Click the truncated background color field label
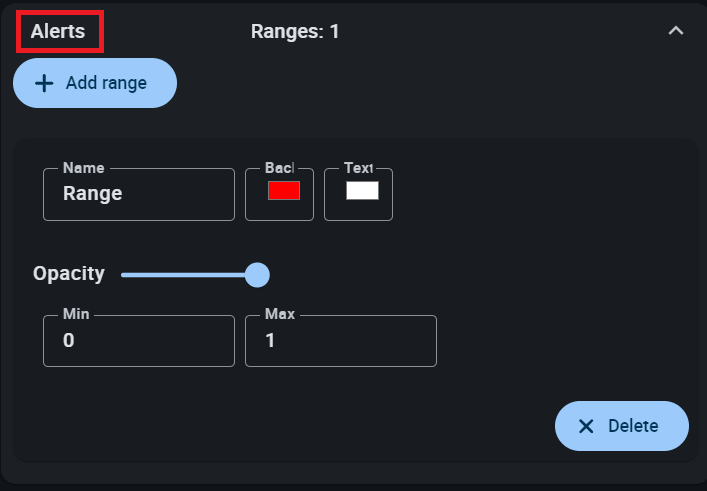 point(279,168)
